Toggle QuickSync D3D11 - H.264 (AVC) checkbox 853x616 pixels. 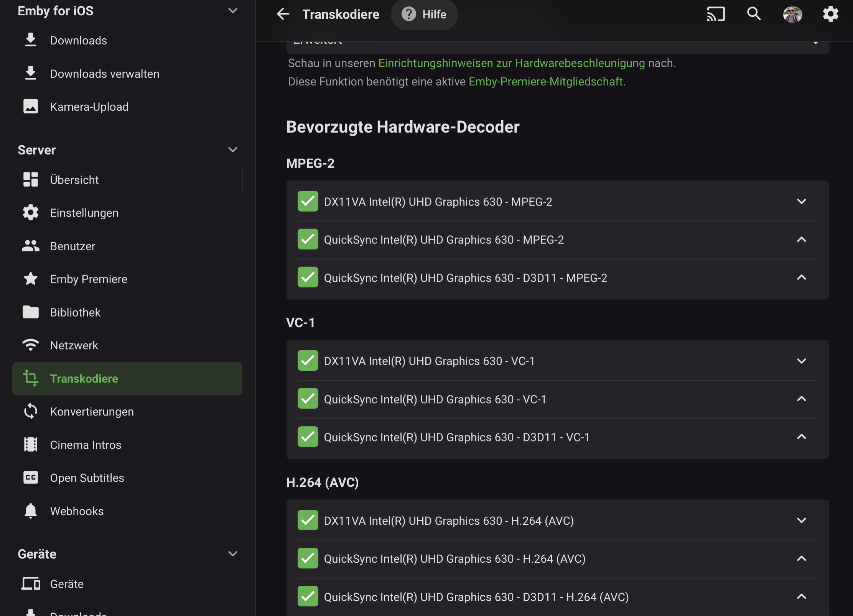coord(308,596)
